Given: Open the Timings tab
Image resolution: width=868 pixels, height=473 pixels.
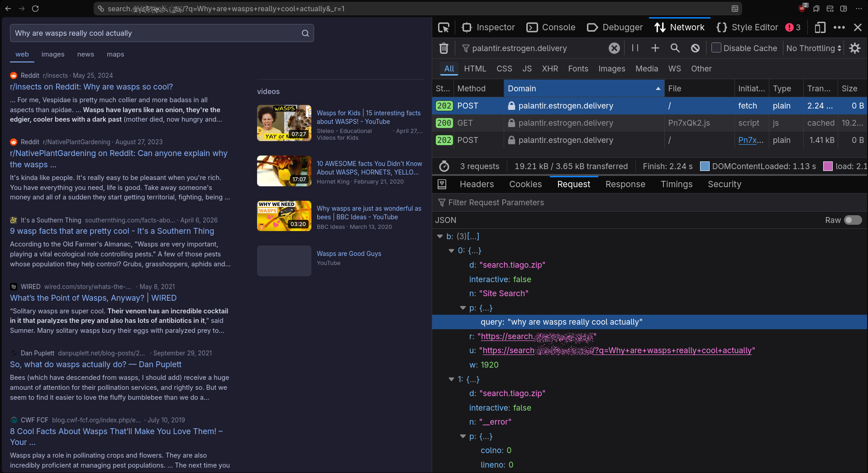Looking at the screenshot, I should (x=677, y=184).
